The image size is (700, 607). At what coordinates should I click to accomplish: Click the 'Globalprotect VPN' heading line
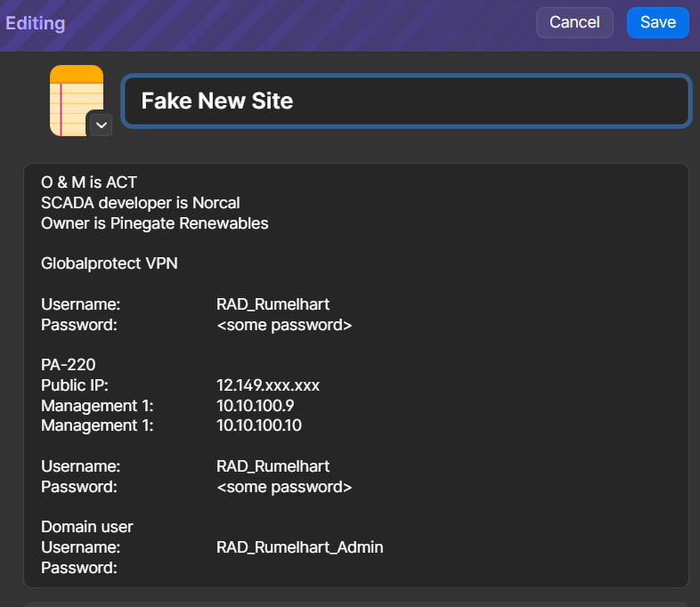coord(110,263)
